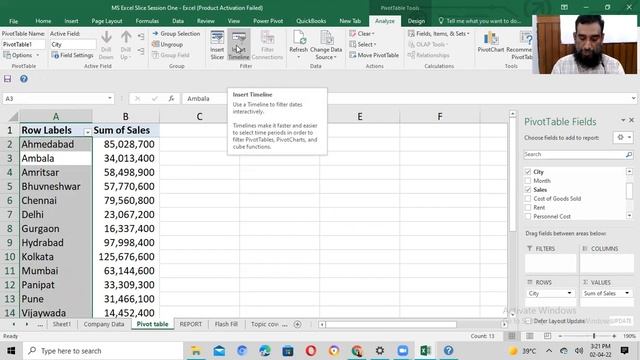640x360 pixels.
Task: Toggle Defer Layout Update checkbox
Action: [528, 321]
